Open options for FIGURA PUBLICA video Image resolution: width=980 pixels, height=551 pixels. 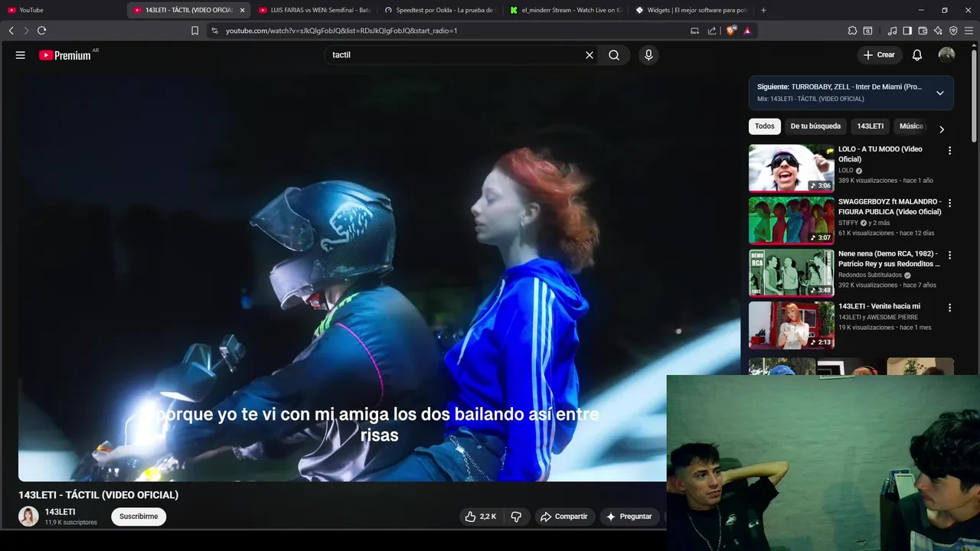point(949,204)
